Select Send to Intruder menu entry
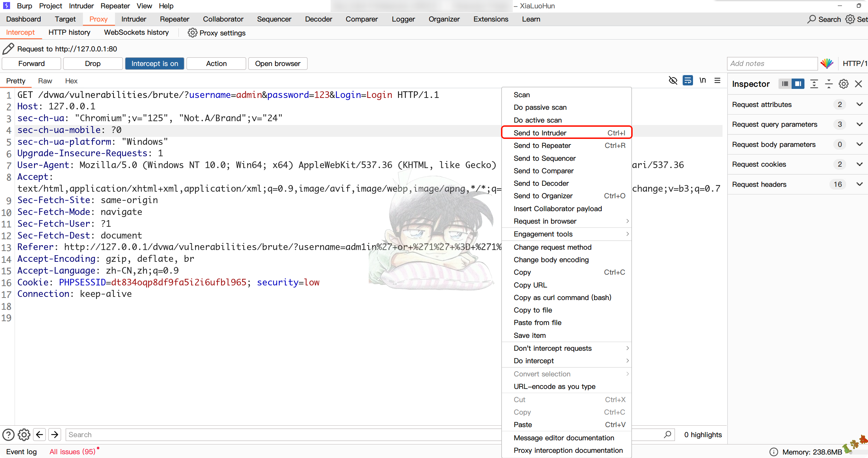 (566, 133)
